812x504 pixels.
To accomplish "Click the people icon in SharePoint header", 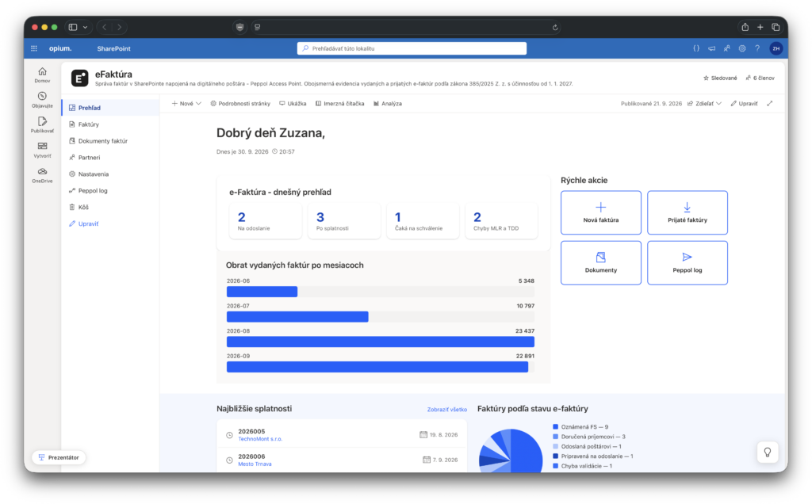I will [727, 48].
